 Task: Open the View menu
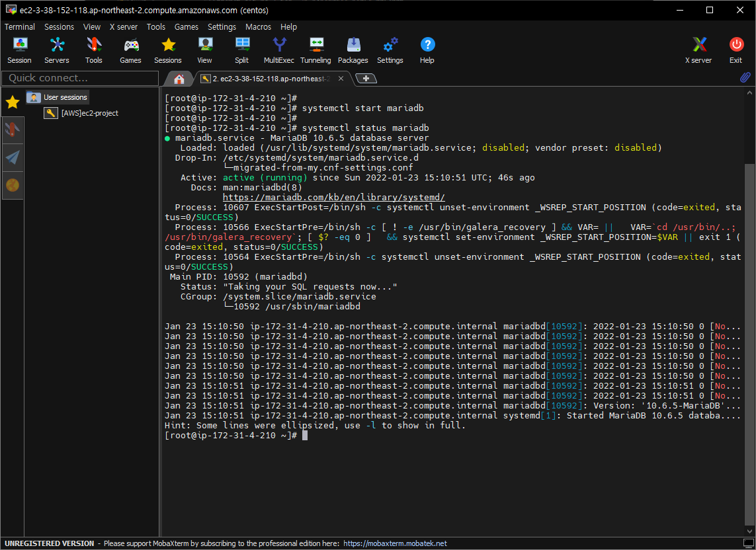[x=92, y=27]
